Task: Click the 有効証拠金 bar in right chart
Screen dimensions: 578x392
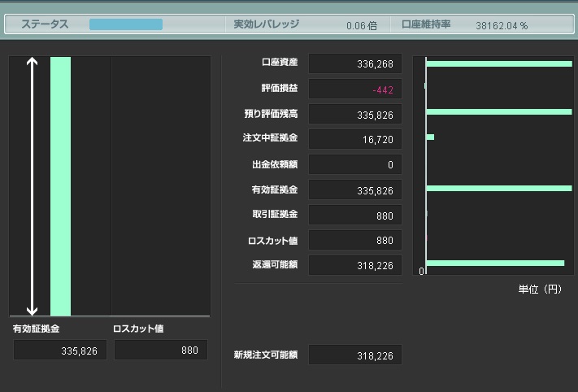Action: pos(499,189)
